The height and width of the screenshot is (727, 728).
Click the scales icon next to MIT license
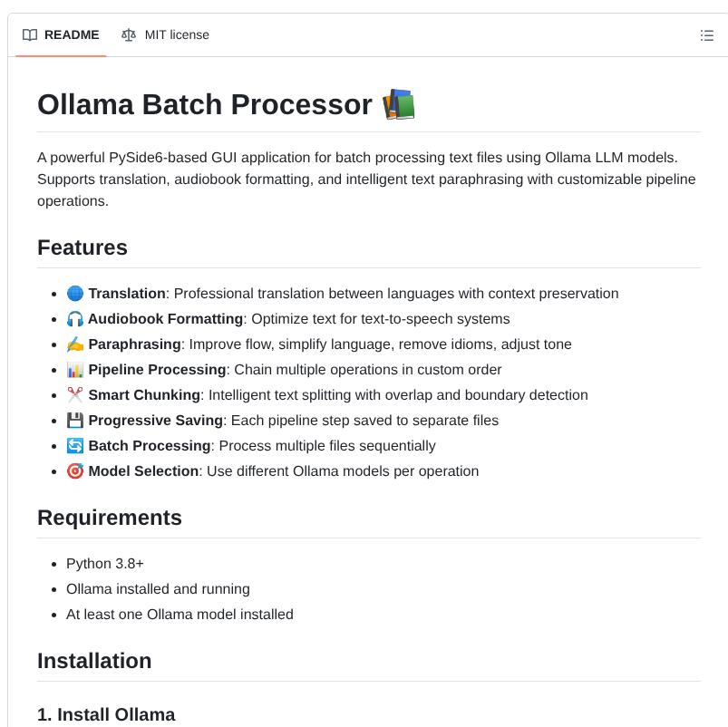(128, 34)
